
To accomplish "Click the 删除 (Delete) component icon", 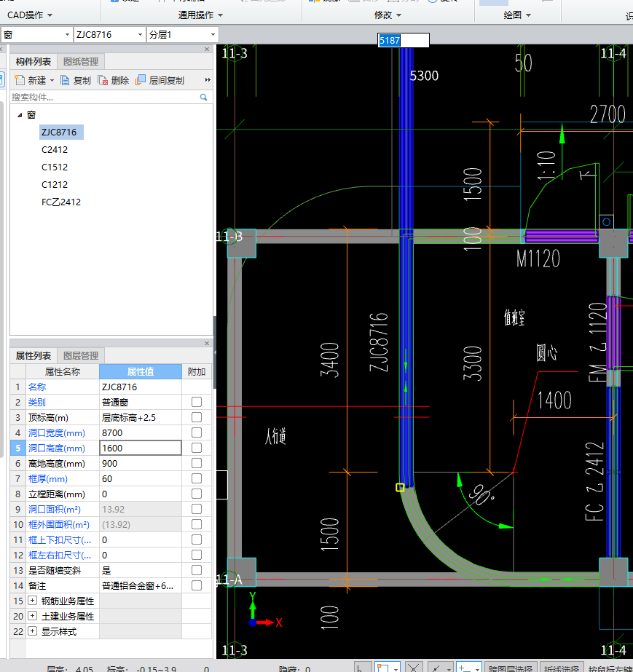I will click(103, 80).
